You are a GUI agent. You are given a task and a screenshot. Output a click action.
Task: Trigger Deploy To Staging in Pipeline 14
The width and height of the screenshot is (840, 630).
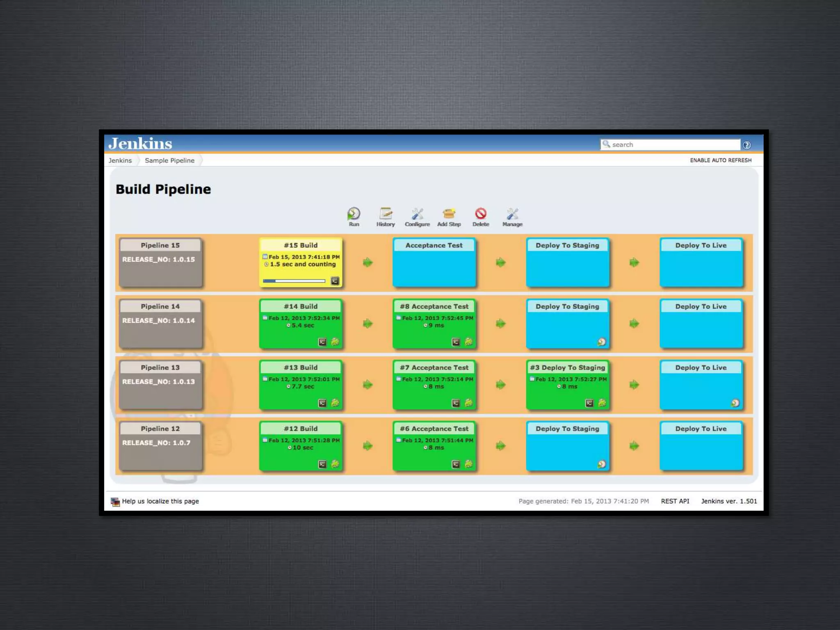coord(601,342)
